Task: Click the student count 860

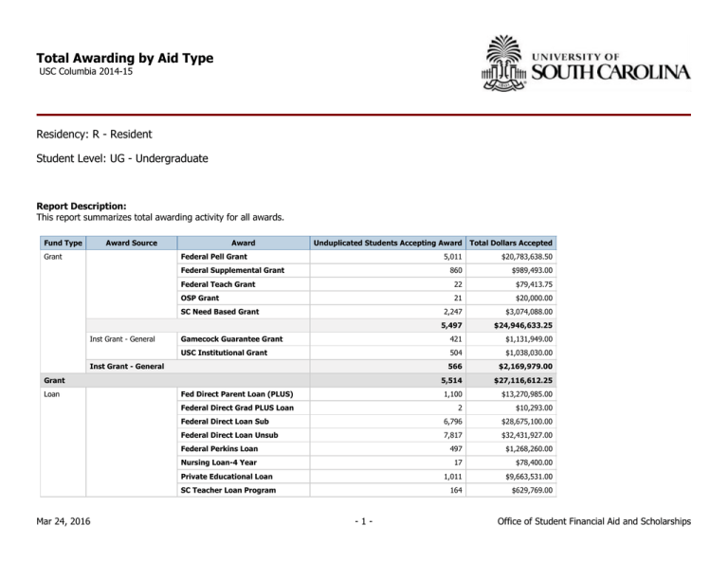Action: [x=456, y=270]
